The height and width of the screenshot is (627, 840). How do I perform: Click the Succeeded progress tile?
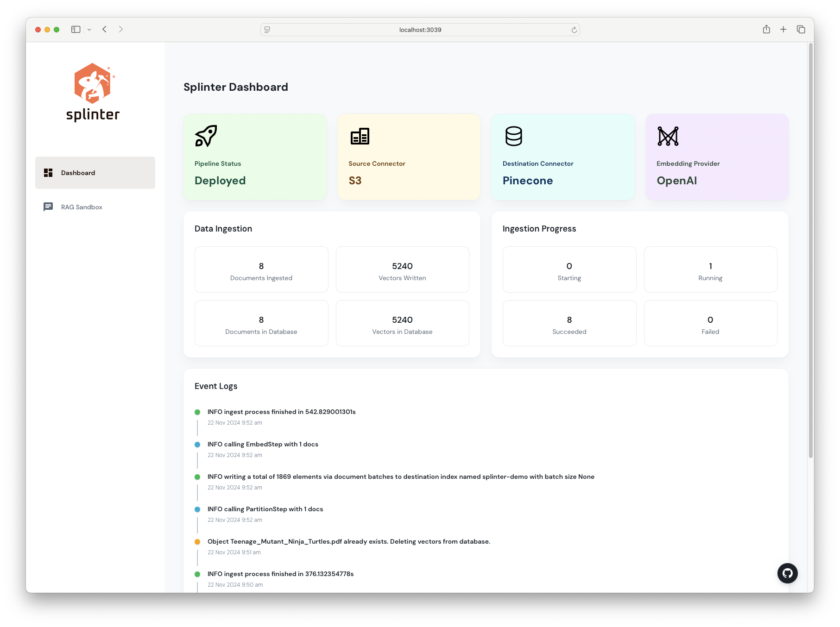[x=569, y=323]
